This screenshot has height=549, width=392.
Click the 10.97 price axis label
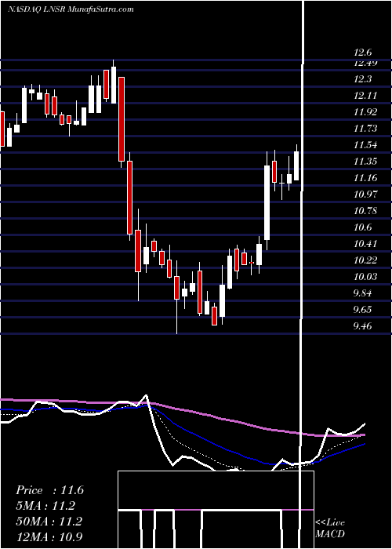365,195
